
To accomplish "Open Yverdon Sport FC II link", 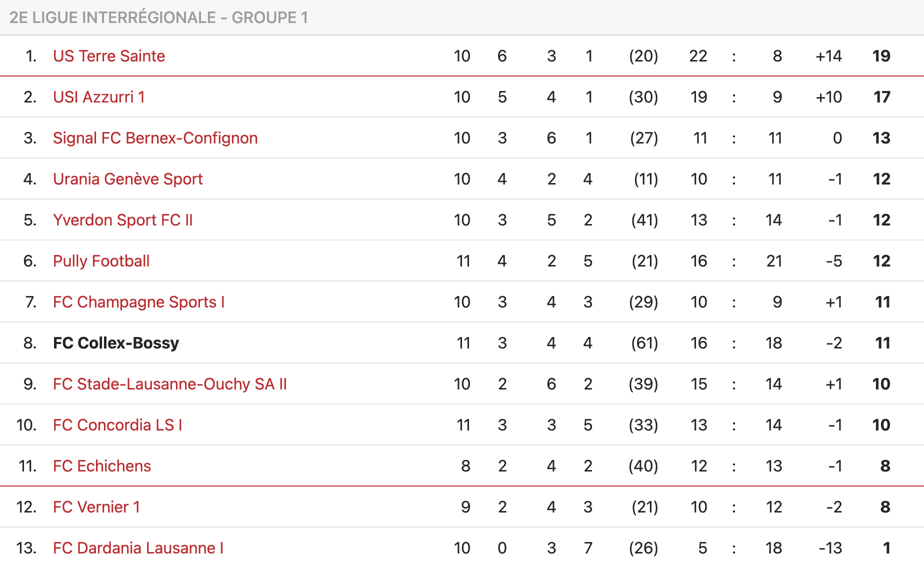I will click(x=122, y=220).
